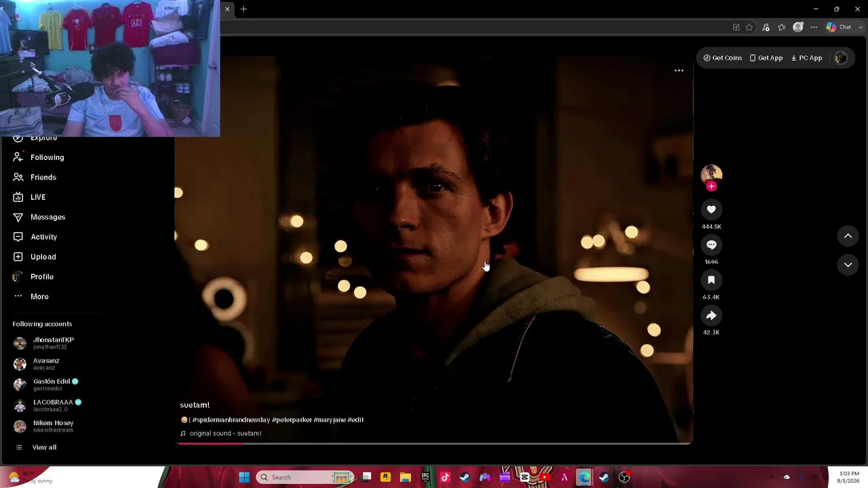Click the Get App button
Screen dimensions: 868x488
click(x=766, y=58)
